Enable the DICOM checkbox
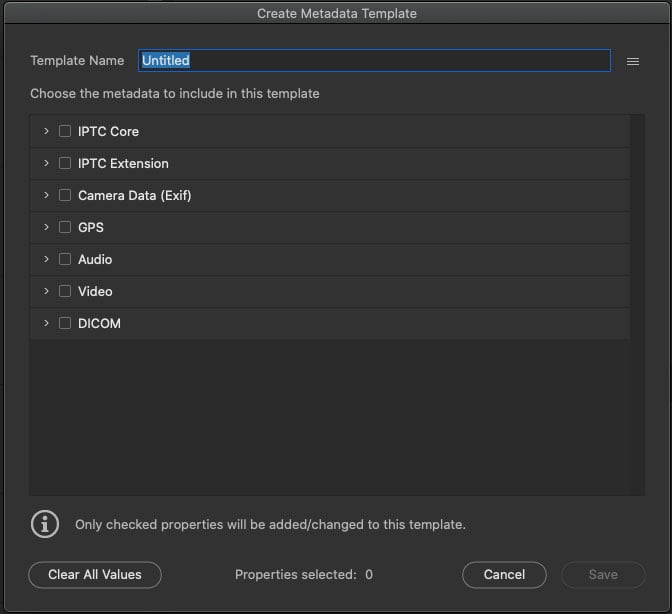 (65, 323)
